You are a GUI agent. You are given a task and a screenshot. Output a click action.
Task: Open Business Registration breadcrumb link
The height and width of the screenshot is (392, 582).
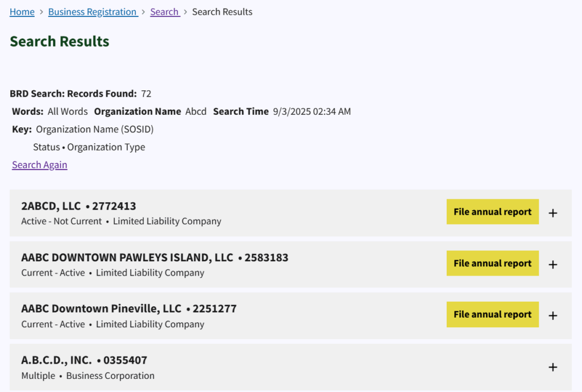tap(93, 12)
